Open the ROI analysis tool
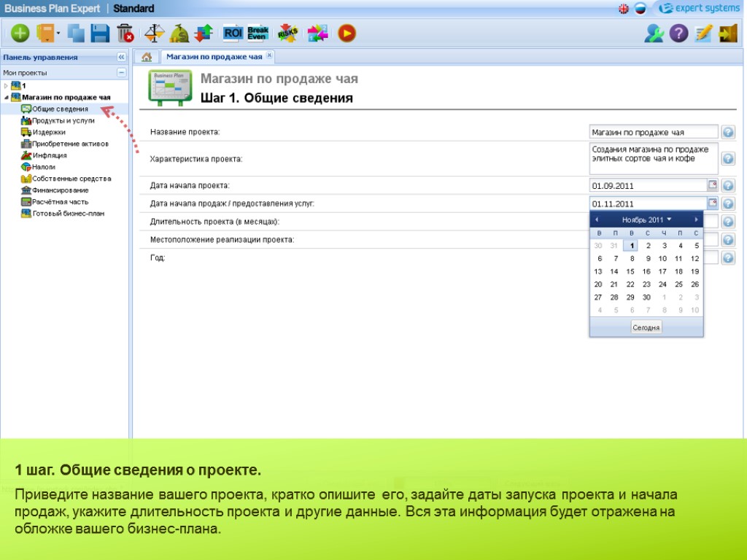This screenshot has width=747, height=560. [233, 34]
